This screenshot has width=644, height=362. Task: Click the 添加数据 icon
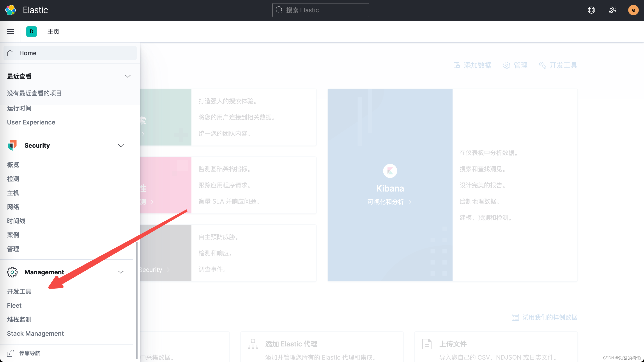(457, 65)
